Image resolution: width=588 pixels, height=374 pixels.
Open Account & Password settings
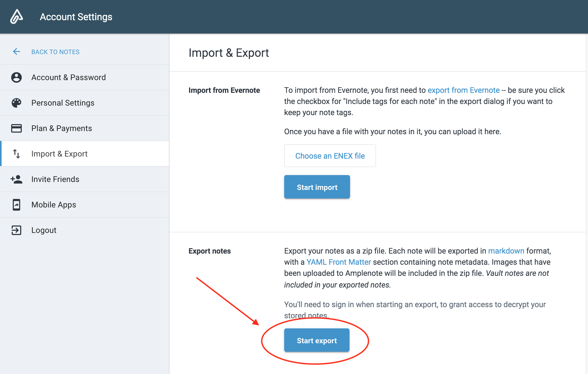click(x=85, y=77)
